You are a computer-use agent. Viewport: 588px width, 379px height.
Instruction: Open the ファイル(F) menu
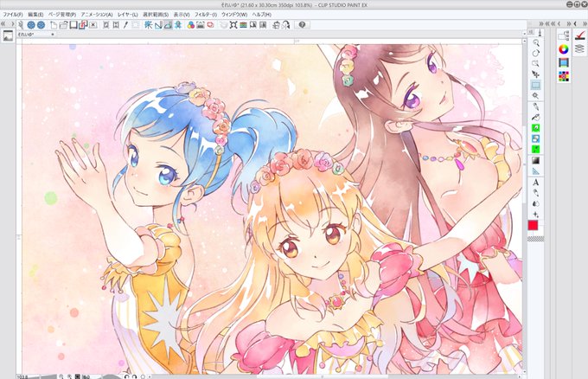(x=13, y=15)
